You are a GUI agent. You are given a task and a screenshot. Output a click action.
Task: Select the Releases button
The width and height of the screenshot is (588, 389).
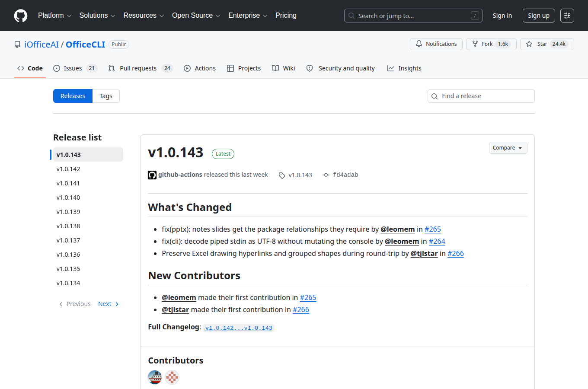point(73,96)
